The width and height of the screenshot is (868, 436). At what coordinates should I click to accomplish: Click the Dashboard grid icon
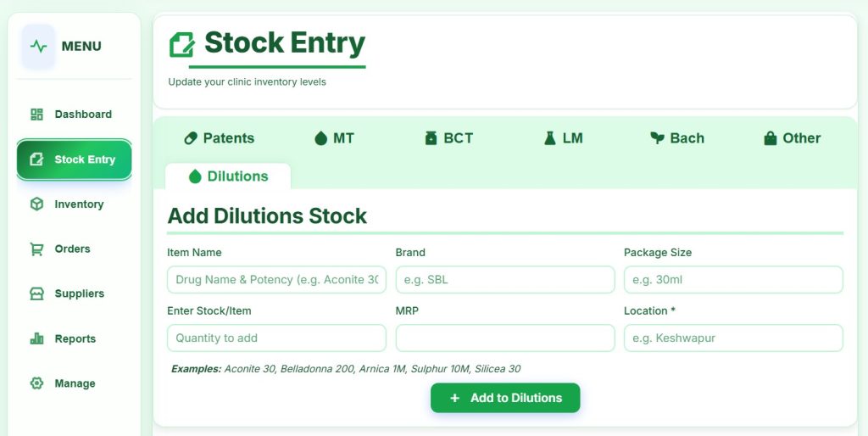tap(36, 115)
